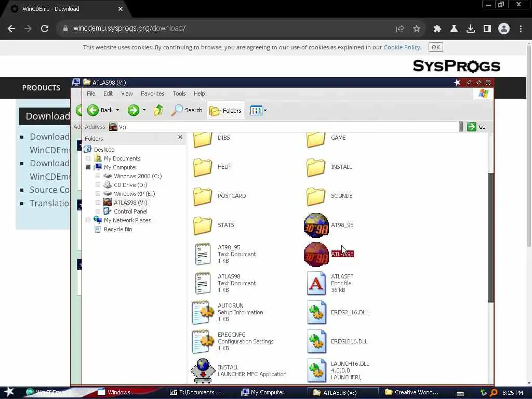Expand the CD Drive (D:) tree node
The width and height of the screenshot is (532, 399).
98,185
